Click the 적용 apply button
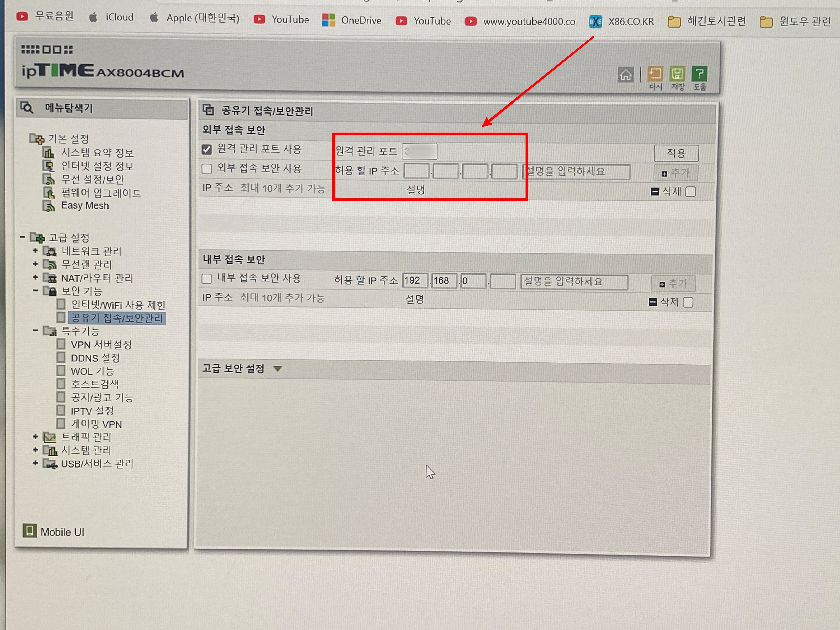The image size is (840, 630). [x=676, y=153]
